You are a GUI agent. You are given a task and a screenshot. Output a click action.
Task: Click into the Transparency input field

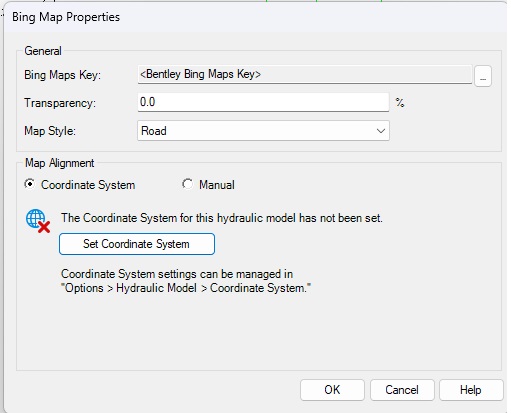[263, 102]
